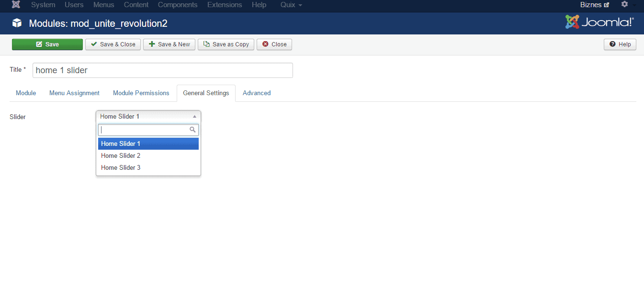Viewport: 644px width, 297px height.
Task: Open the settings gear menu
Action: (x=624, y=4)
